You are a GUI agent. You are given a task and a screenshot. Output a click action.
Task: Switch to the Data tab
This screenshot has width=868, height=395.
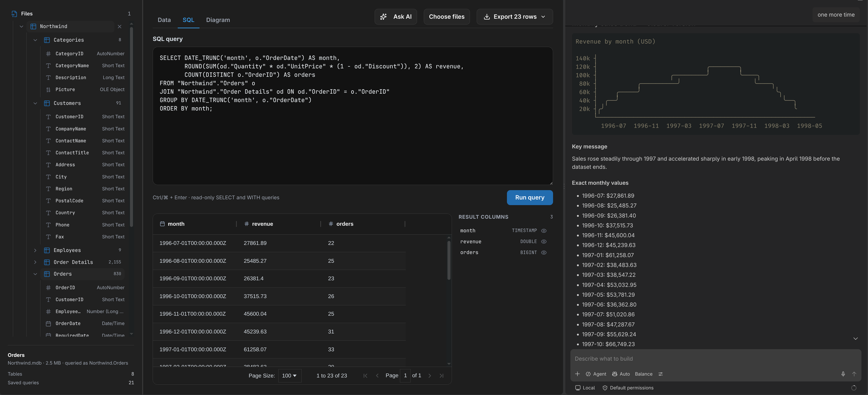(x=164, y=20)
